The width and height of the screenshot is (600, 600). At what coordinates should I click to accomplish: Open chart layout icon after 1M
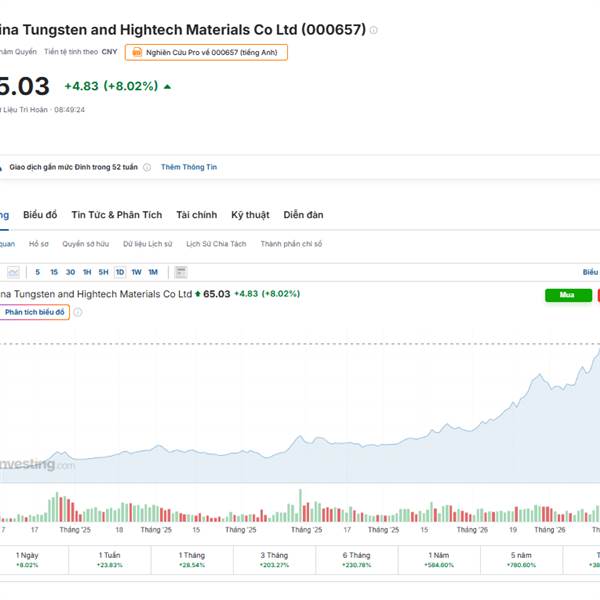click(181, 272)
